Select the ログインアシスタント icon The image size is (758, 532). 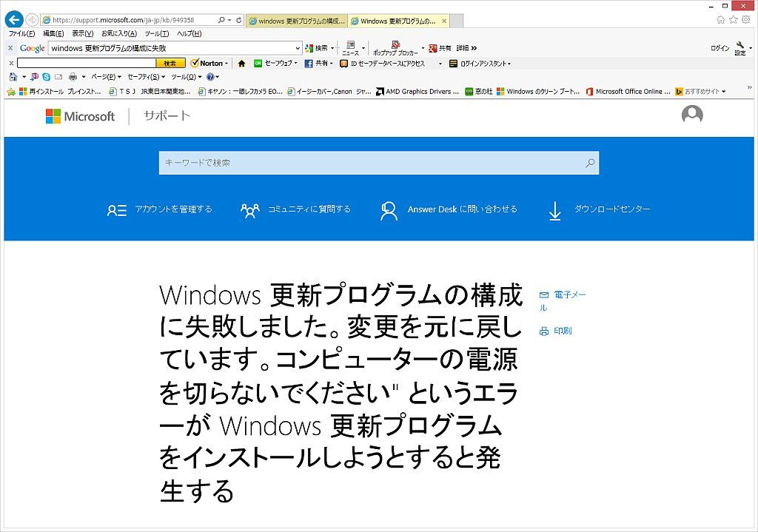[x=453, y=63]
